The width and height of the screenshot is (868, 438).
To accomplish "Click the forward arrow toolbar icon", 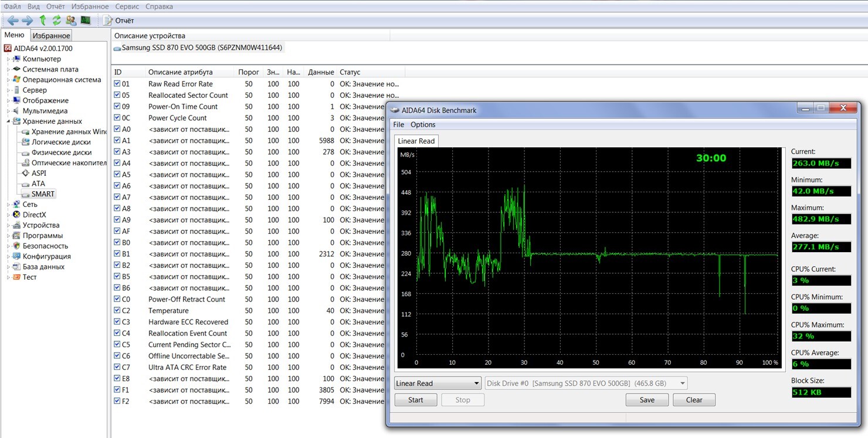I will click(27, 21).
